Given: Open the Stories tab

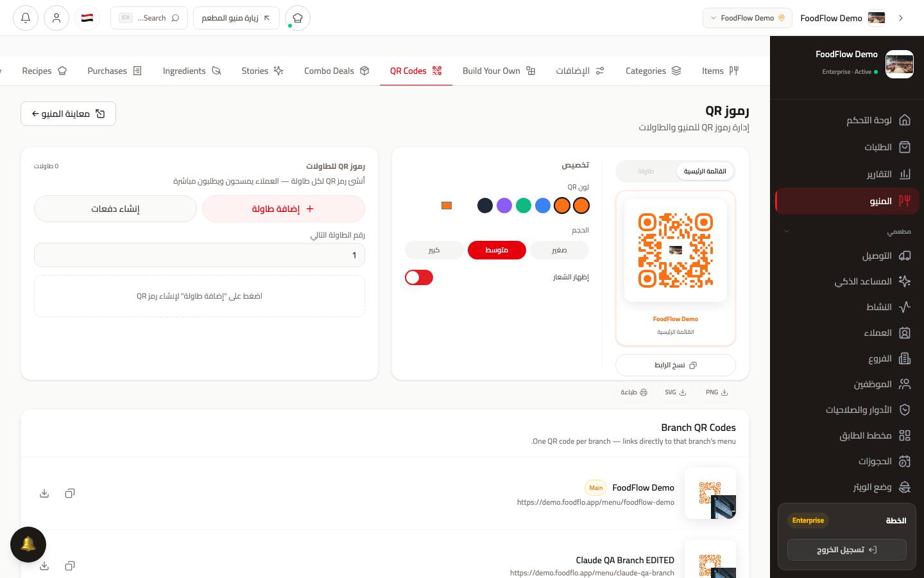Looking at the screenshot, I should click(x=262, y=71).
